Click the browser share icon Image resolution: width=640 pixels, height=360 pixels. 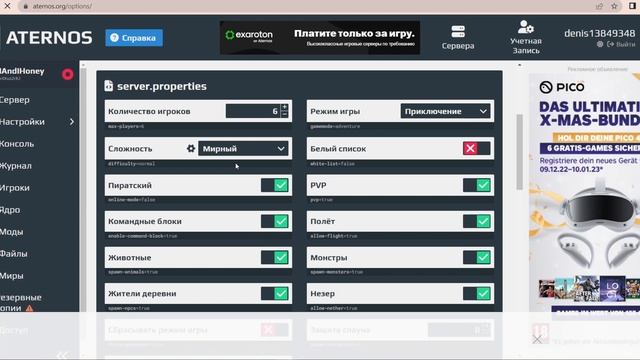(599, 6)
